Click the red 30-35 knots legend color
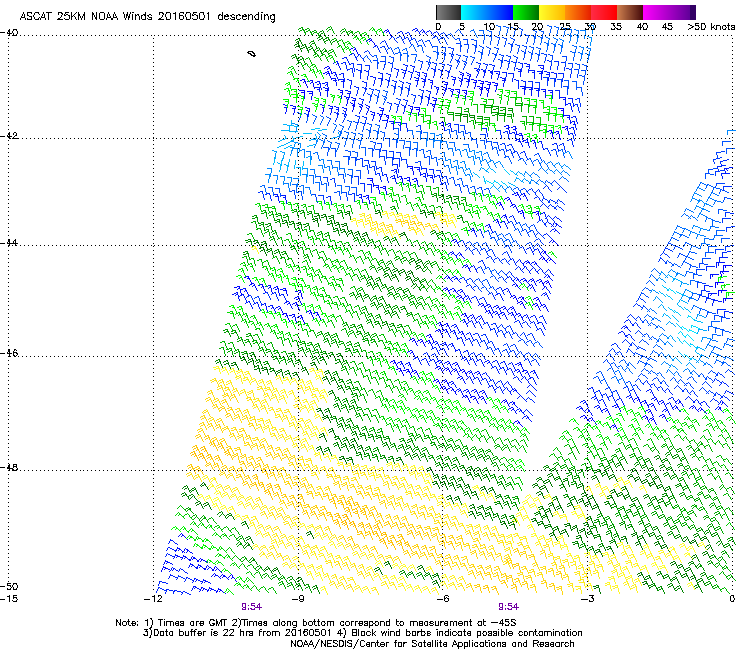740x650 pixels. click(x=604, y=12)
